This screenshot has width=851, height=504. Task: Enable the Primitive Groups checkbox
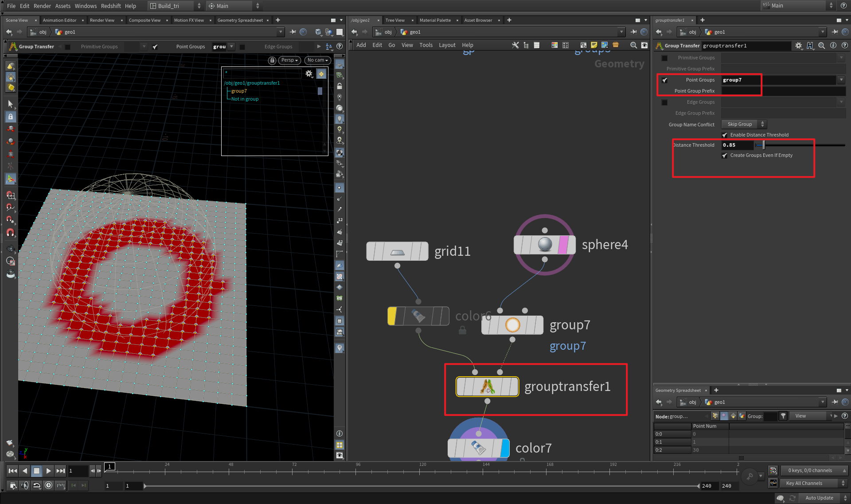coord(664,58)
